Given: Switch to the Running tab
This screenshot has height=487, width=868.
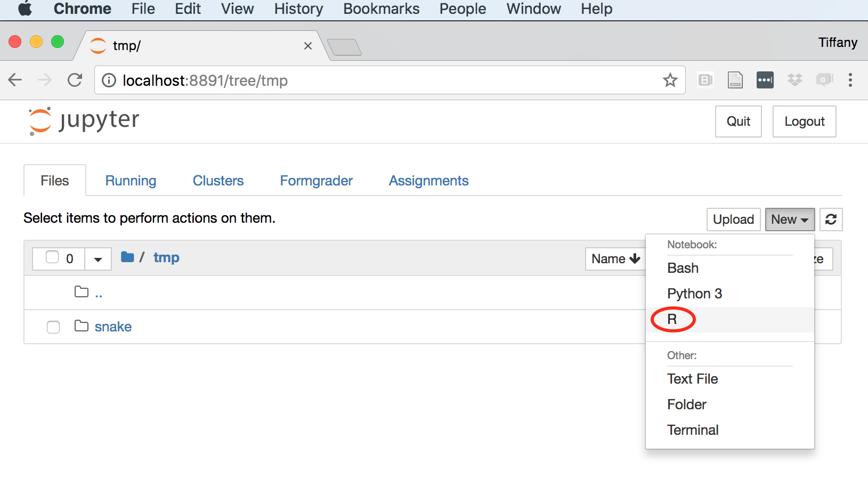Looking at the screenshot, I should tap(131, 181).
